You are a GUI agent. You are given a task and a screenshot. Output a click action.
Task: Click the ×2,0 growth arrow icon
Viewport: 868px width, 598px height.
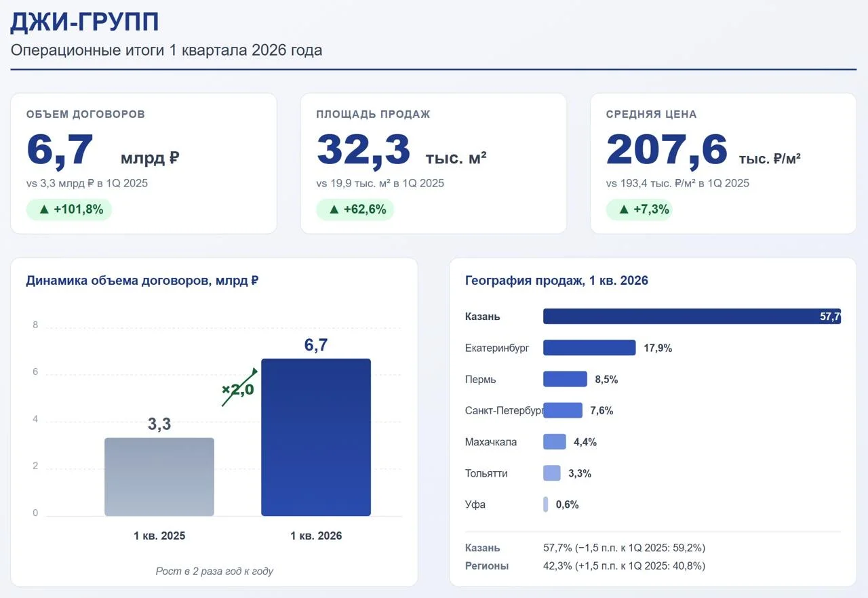pyautogui.click(x=239, y=388)
